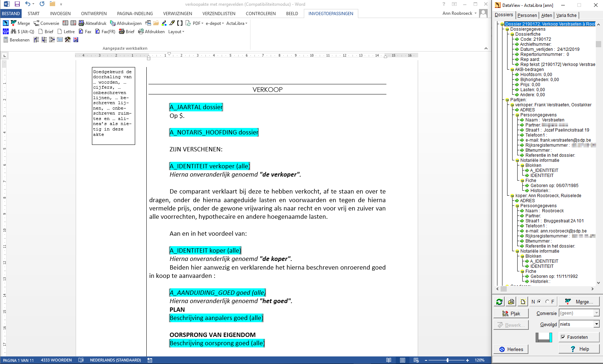This screenshot has height=364, width=603.
Task: Click the Help button in DataView
Action: tap(579, 349)
